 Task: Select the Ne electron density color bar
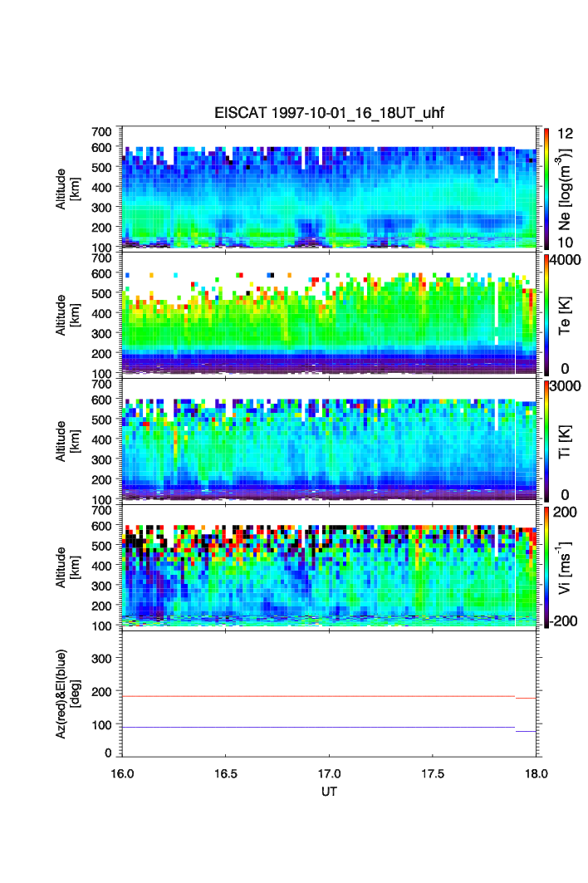coord(546,189)
